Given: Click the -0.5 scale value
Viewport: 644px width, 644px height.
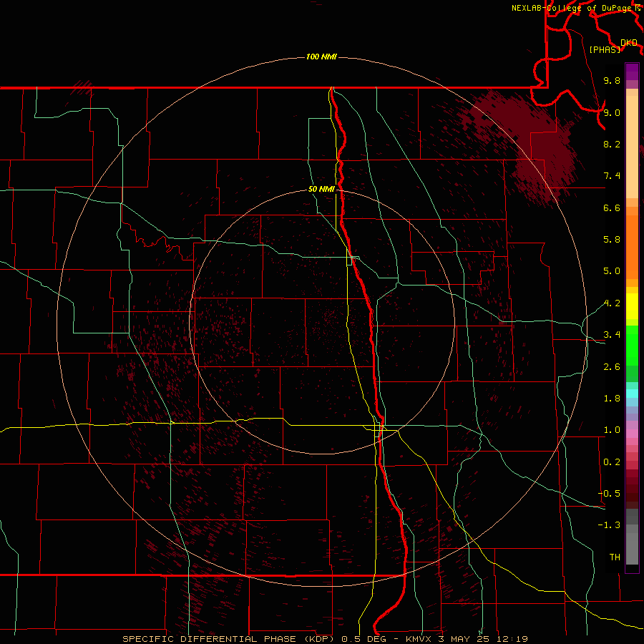Looking at the screenshot, I should 609,494.
